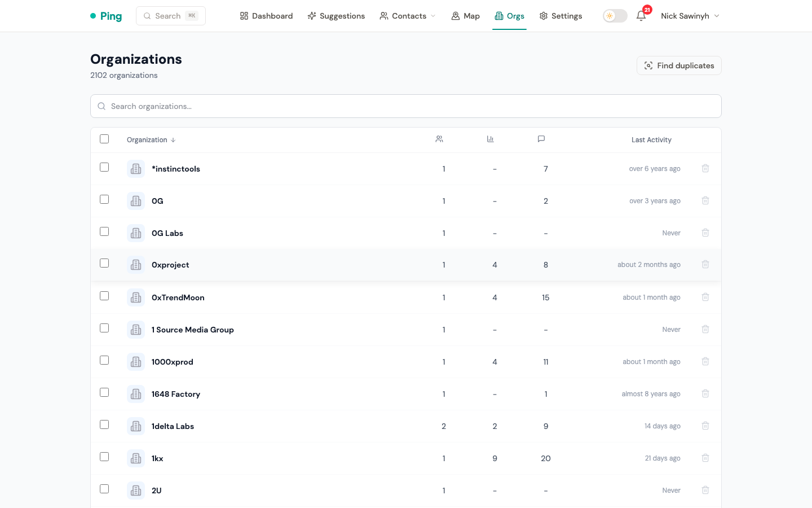This screenshot has width=812, height=508.
Task: Open the Suggestions tab
Action: [336, 16]
